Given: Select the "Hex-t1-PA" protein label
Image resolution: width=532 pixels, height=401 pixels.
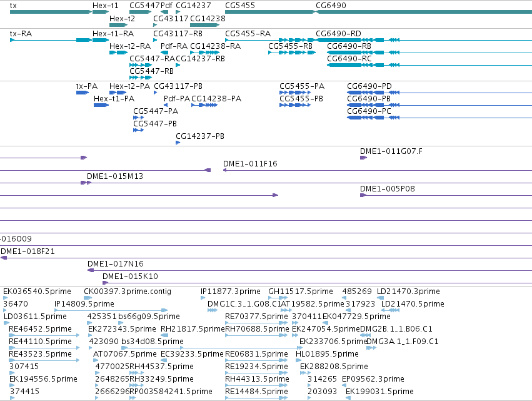Looking at the screenshot, I should pyautogui.click(x=114, y=99).
